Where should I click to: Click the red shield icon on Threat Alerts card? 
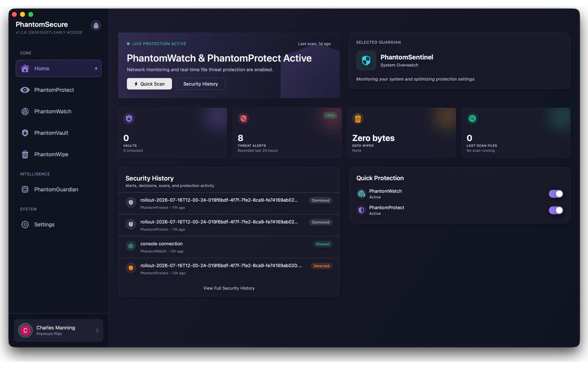[243, 118]
